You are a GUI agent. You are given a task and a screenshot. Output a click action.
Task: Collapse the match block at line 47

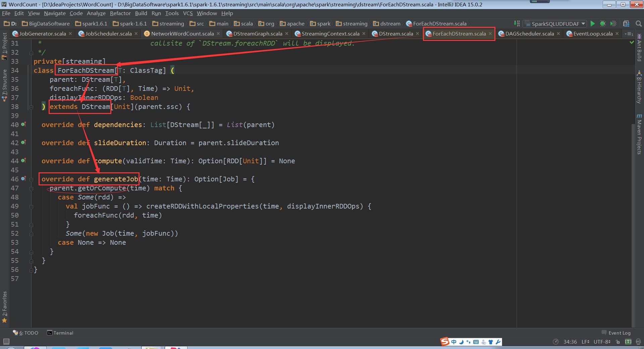[x=31, y=188]
